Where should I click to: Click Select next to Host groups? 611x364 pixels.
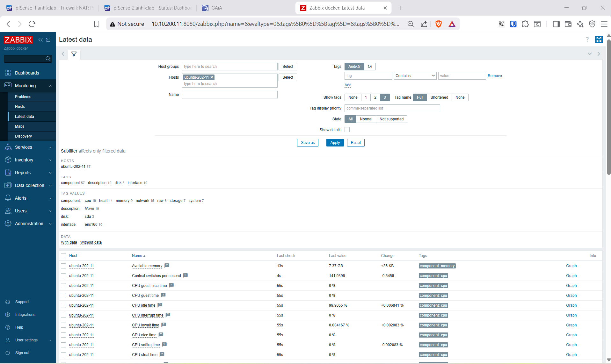288,67
